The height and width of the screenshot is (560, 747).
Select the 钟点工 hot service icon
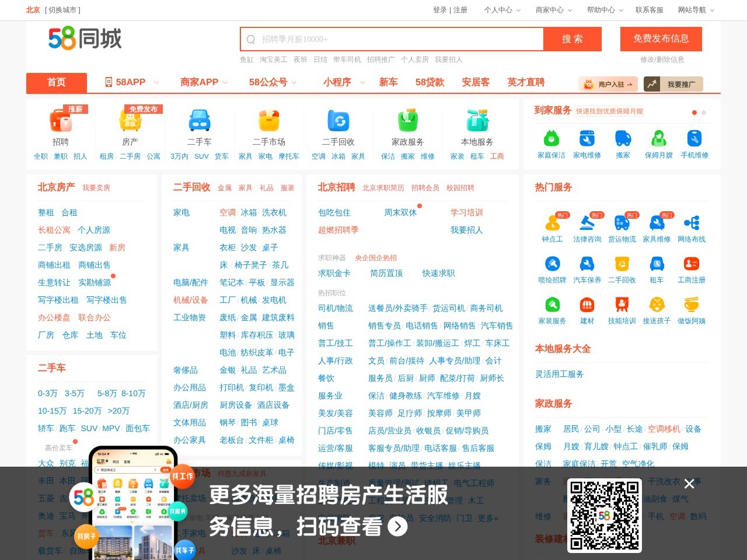click(552, 222)
